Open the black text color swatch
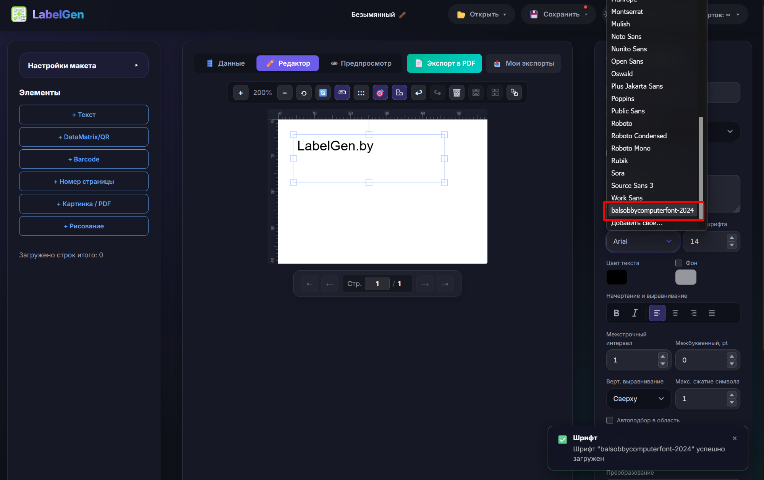 pyautogui.click(x=617, y=277)
